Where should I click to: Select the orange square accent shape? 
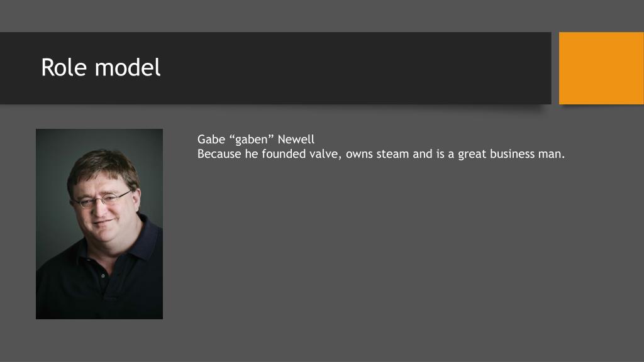click(x=601, y=68)
